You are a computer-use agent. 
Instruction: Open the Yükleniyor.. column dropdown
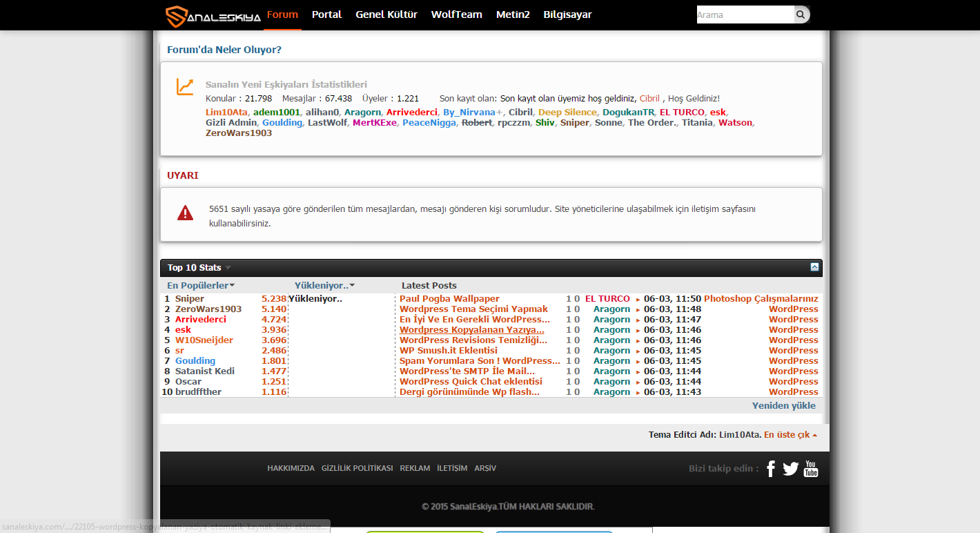coord(325,285)
